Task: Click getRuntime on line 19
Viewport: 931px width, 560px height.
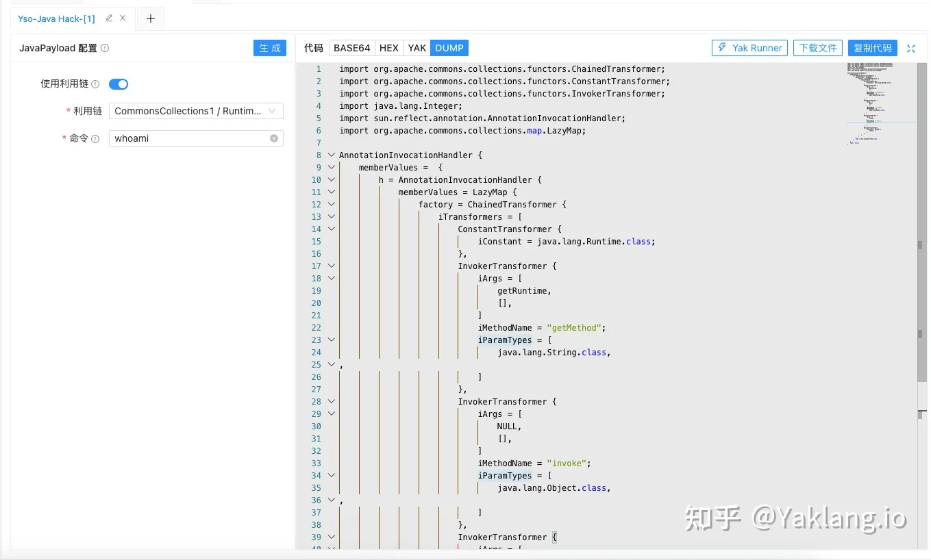Action: [x=524, y=291]
